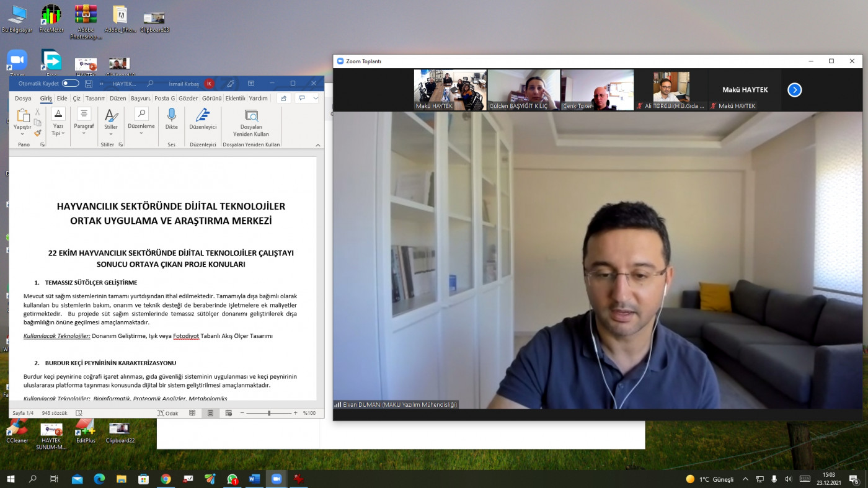868x488 pixels.
Task: Paste using the Yapıştır clipboard icon
Action: click(23, 115)
